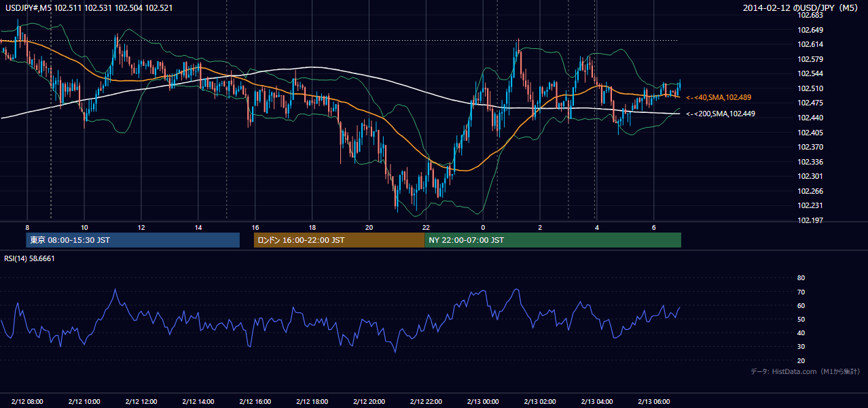Viewport: 868px width, 408px height.
Task: Click the 102.197 price axis label
Action: click(810, 220)
